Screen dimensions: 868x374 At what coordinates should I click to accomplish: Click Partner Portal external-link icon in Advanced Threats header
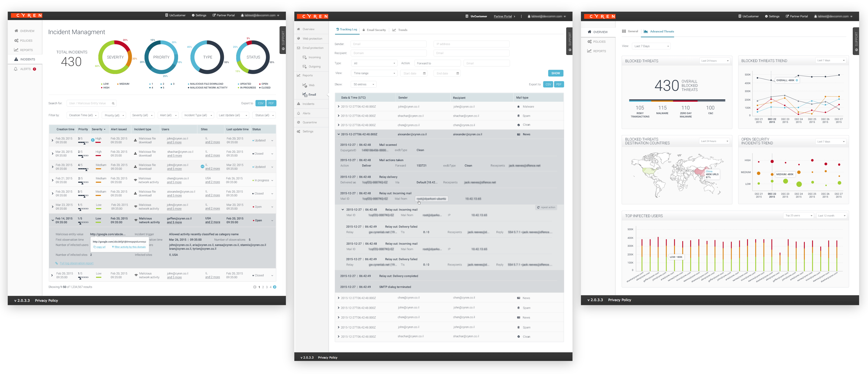point(787,16)
